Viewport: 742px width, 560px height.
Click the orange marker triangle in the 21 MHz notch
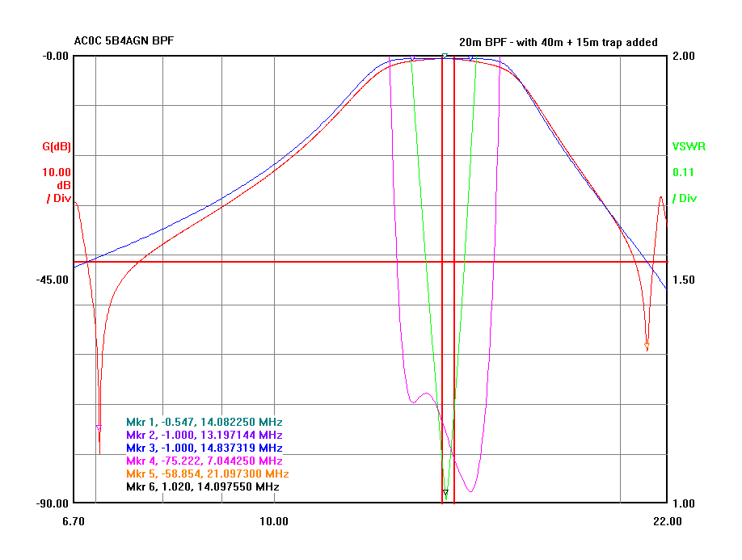point(647,347)
